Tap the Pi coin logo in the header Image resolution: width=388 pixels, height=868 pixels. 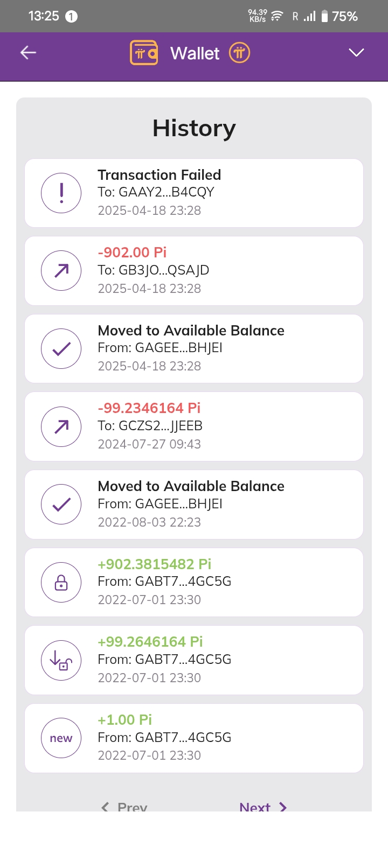[x=240, y=53]
